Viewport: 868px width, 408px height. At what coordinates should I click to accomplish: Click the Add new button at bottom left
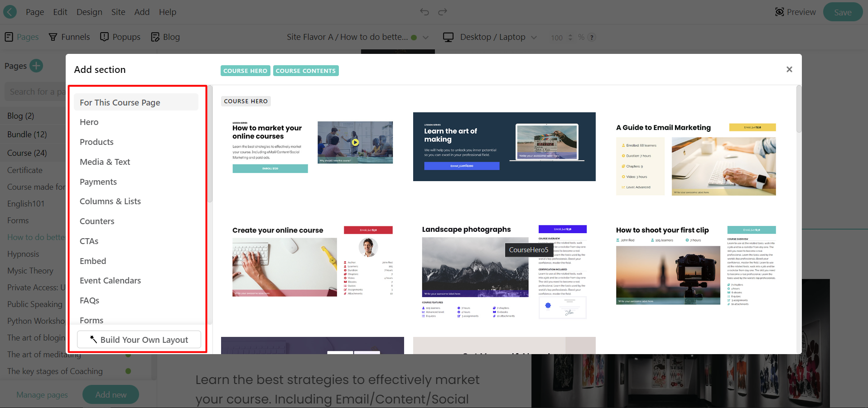[111, 394]
